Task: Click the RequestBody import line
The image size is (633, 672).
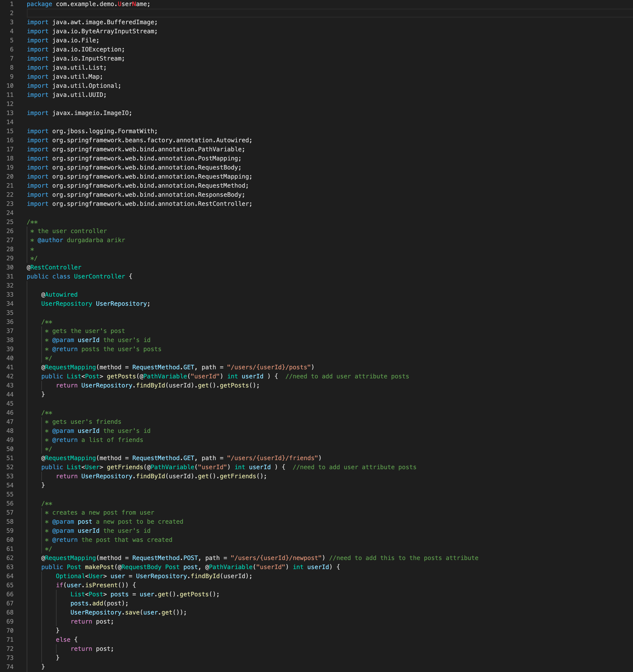Action: coord(134,168)
